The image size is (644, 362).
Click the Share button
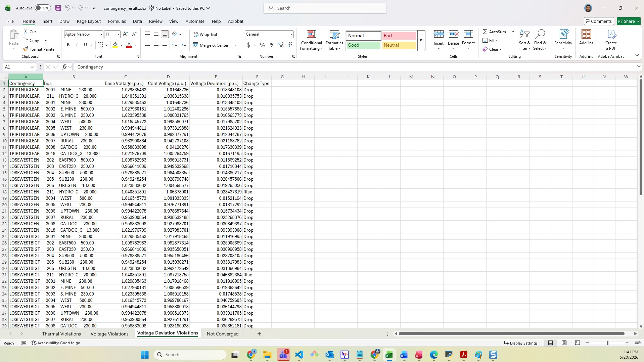[629, 21]
